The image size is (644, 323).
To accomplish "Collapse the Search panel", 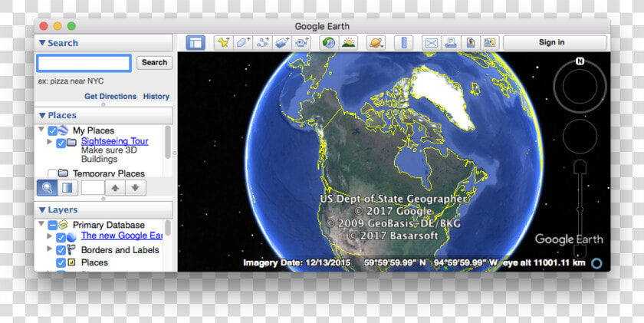I will click(42, 43).
